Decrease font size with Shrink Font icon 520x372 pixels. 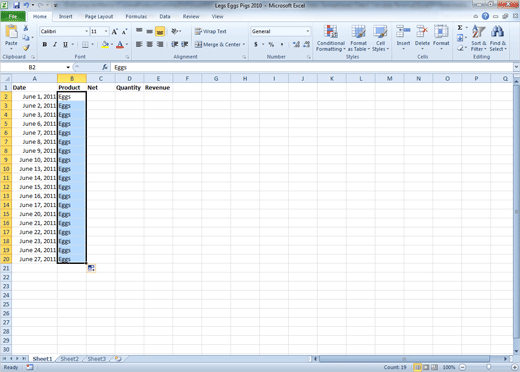(124, 32)
